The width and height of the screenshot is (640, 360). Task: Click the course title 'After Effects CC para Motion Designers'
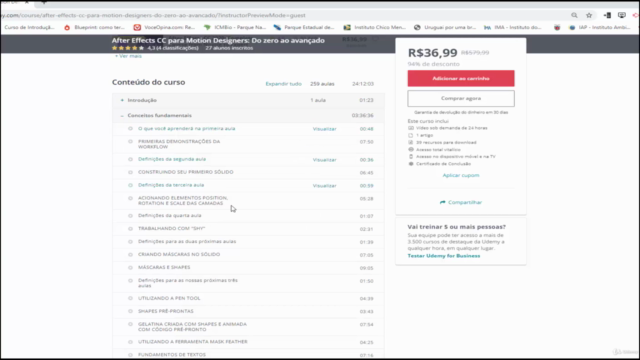(x=218, y=40)
